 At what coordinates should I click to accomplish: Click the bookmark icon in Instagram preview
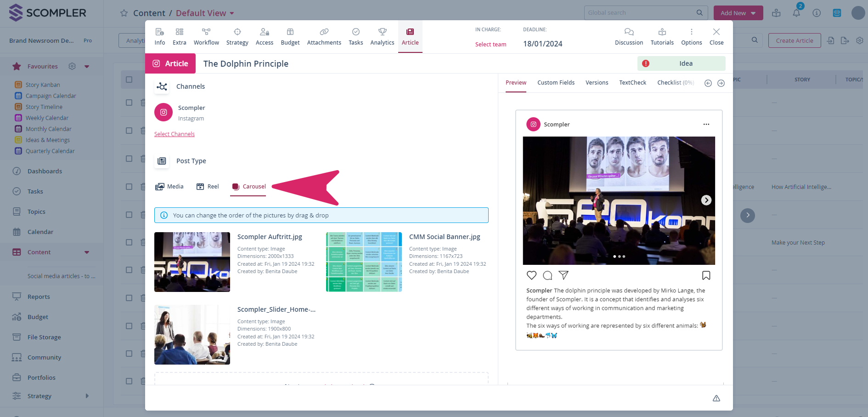[x=706, y=275]
